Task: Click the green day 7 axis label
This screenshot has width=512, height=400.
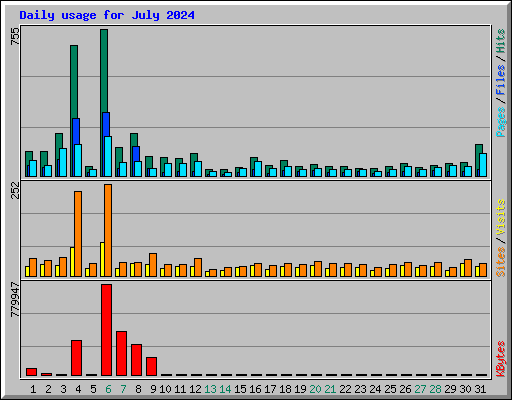Action: point(123,389)
